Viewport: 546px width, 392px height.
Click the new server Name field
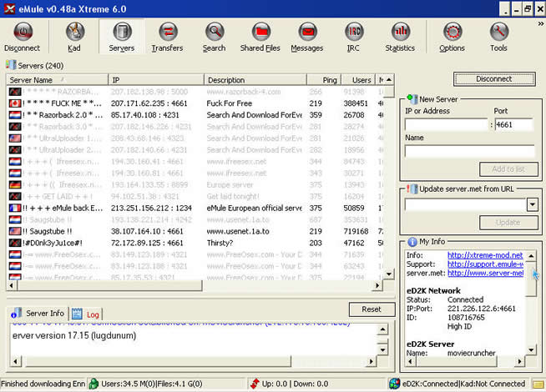(x=470, y=151)
